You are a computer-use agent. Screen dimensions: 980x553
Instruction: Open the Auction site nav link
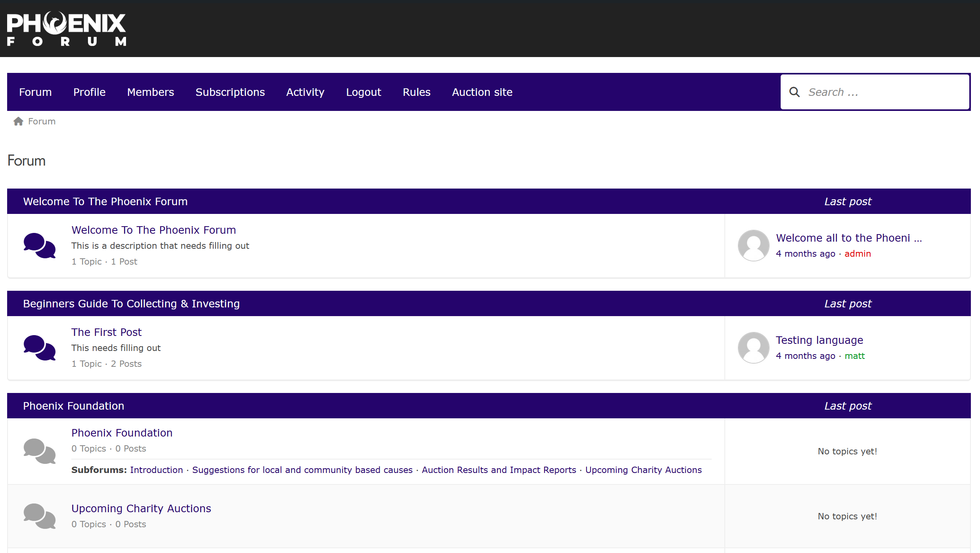click(x=482, y=92)
